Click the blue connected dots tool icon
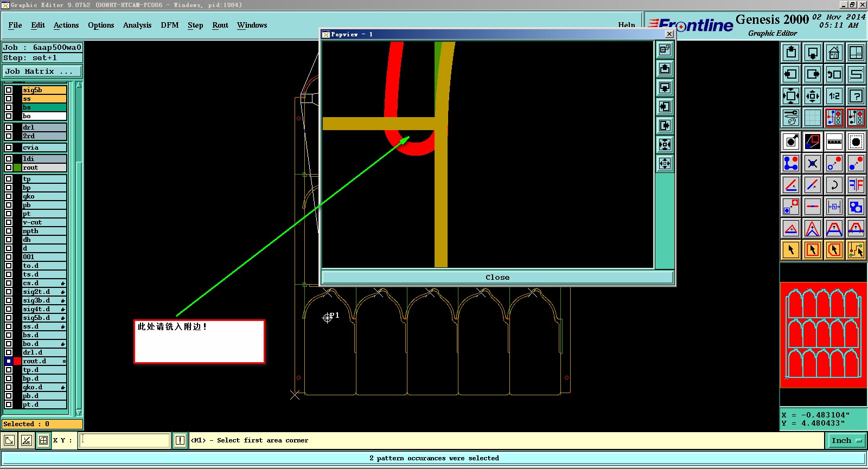The width and height of the screenshot is (868, 469). click(791, 163)
